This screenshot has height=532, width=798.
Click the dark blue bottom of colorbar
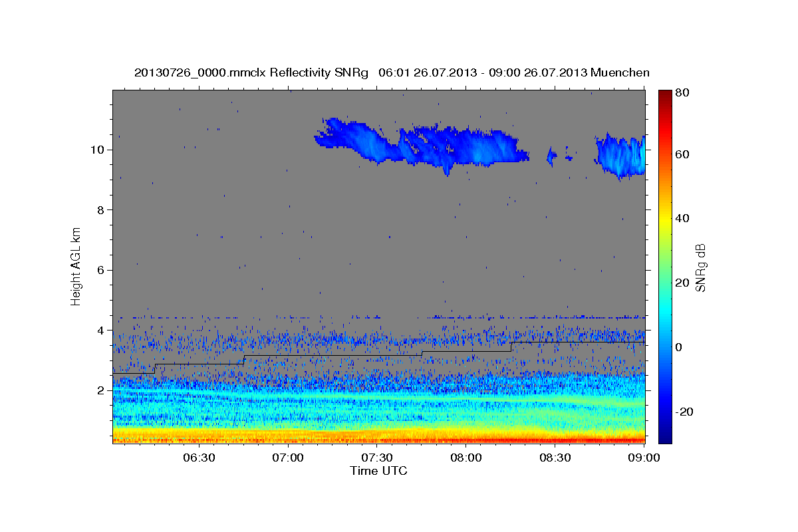pyautogui.click(x=665, y=436)
